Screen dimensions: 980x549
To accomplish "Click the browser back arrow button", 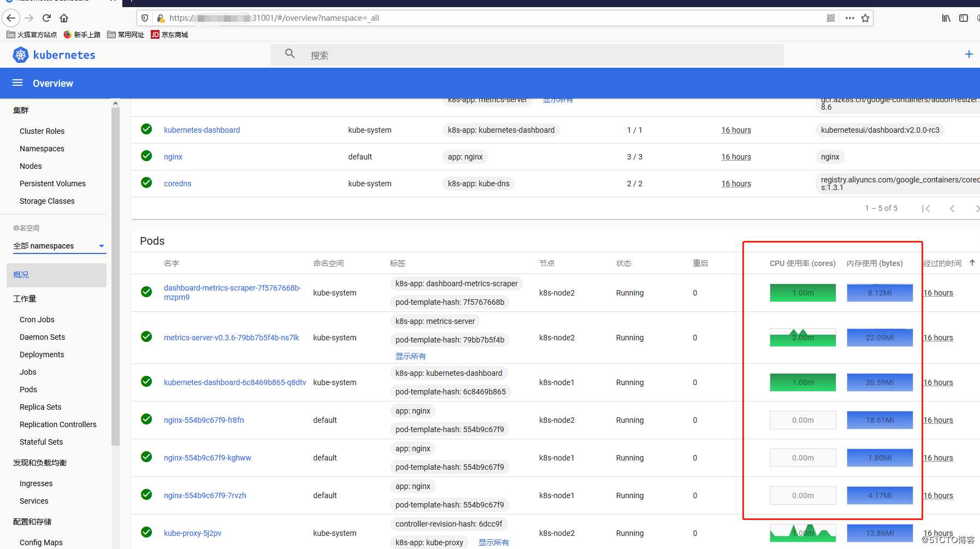I will point(11,18).
